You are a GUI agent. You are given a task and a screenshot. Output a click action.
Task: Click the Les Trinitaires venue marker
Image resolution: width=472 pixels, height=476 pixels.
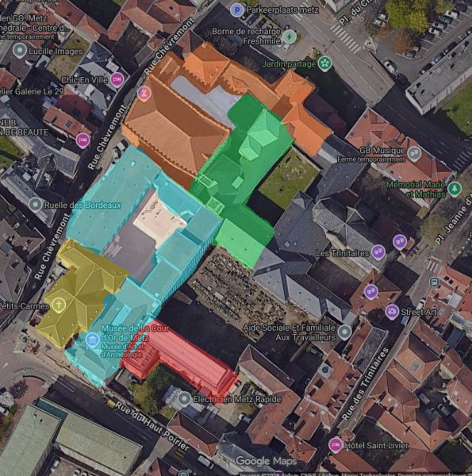click(378, 251)
